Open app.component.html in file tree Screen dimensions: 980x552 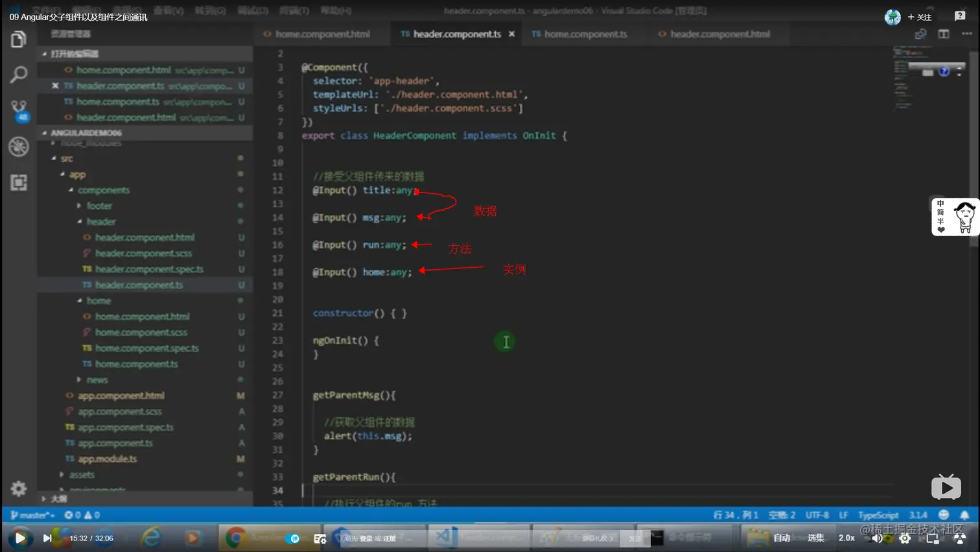[121, 395]
